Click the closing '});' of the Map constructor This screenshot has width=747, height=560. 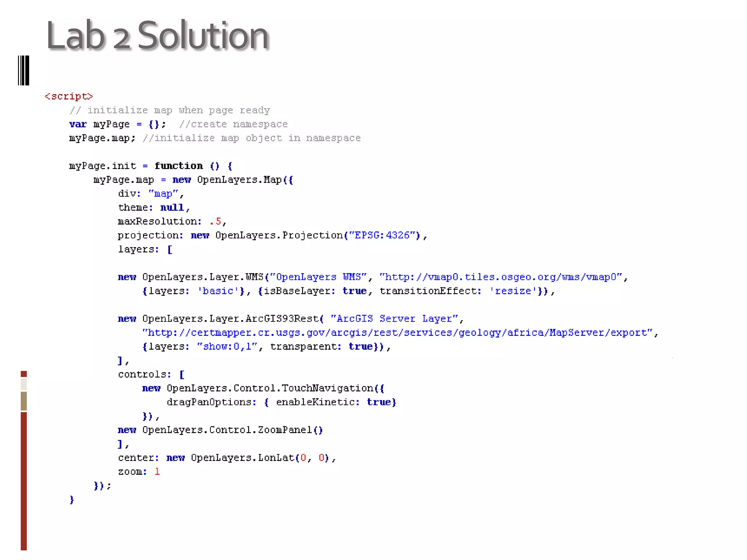coord(102,486)
